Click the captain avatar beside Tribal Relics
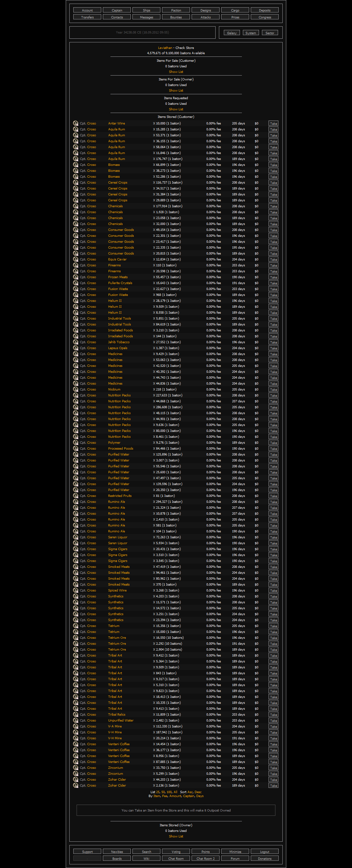Viewport: 352px width, 868px height. click(x=76, y=715)
